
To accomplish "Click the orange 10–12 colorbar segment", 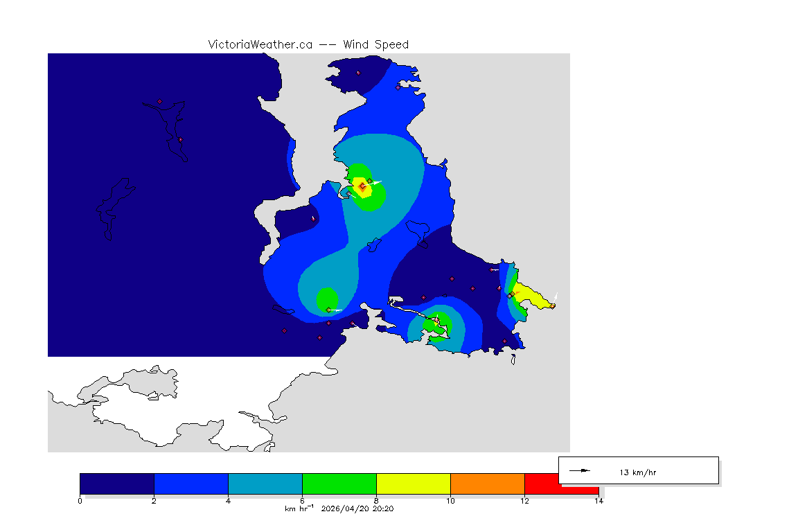I will pyautogui.click(x=487, y=484).
